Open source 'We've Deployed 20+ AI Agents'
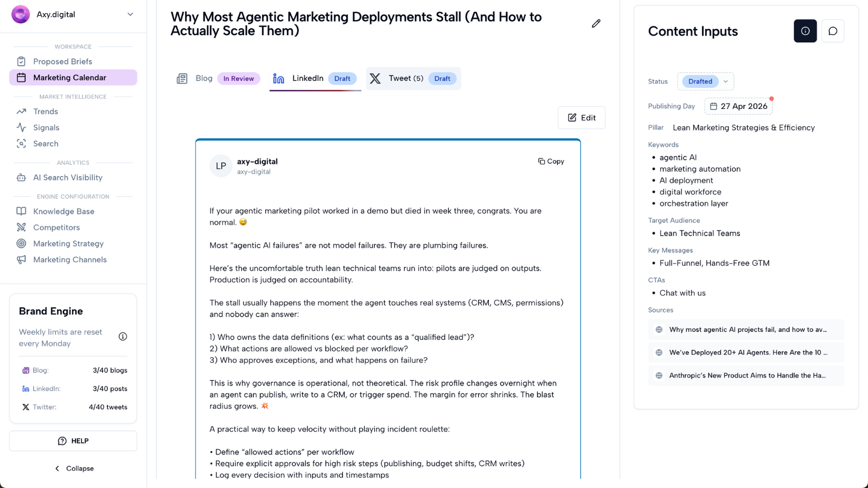The width and height of the screenshot is (868, 488). point(746,352)
